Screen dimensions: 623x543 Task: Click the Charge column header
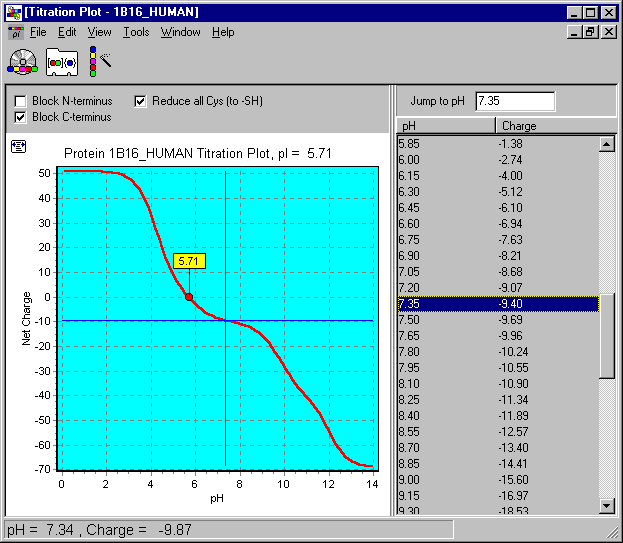[556, 126]
